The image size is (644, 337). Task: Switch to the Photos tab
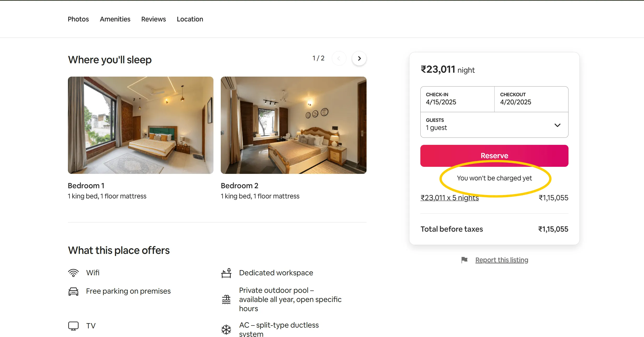pyautogui.click(x=78, y=19)
